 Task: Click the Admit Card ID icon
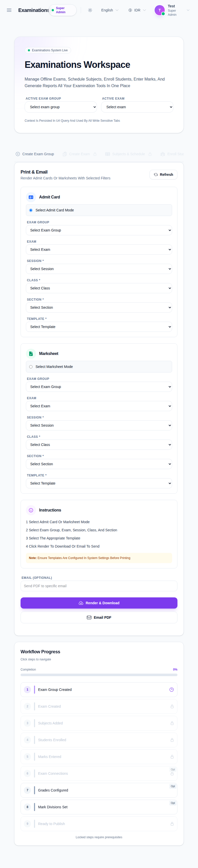31,197
